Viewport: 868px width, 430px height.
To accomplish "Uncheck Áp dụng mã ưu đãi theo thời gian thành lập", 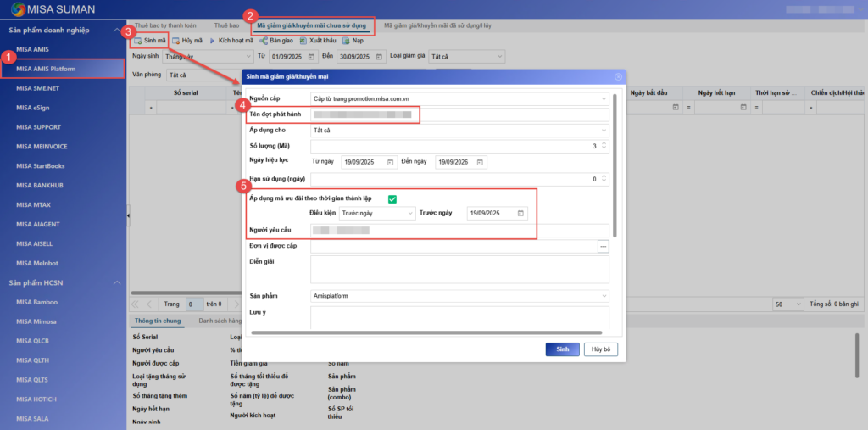I will click(x=392, y=198).
